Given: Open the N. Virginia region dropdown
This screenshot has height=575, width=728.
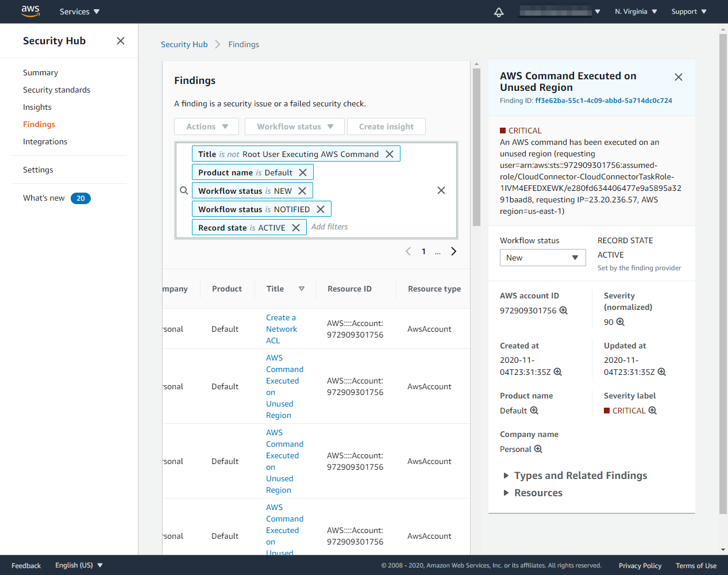Looking at the screenshot, I should 635,11.
